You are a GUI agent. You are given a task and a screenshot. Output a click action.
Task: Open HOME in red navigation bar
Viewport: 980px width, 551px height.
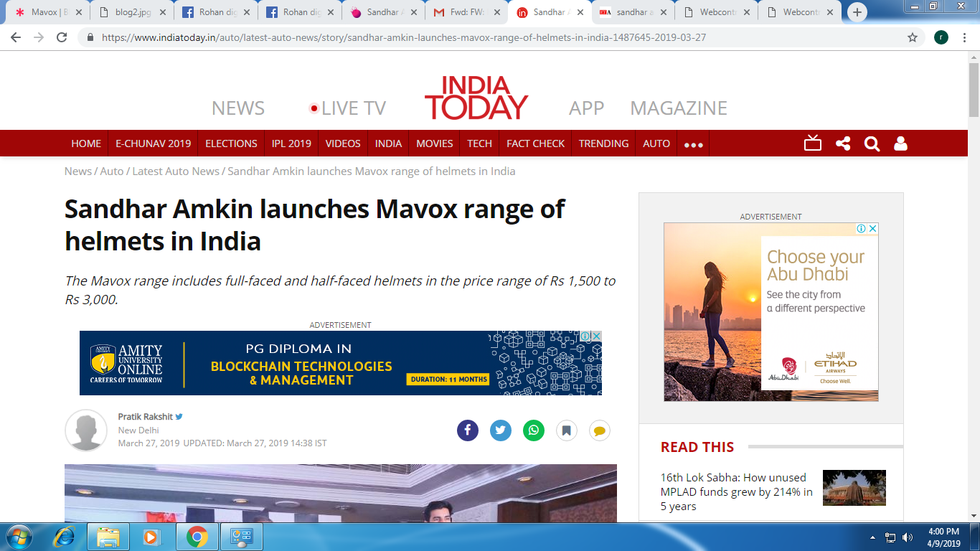pyautogui.click(x=86, y=143)
